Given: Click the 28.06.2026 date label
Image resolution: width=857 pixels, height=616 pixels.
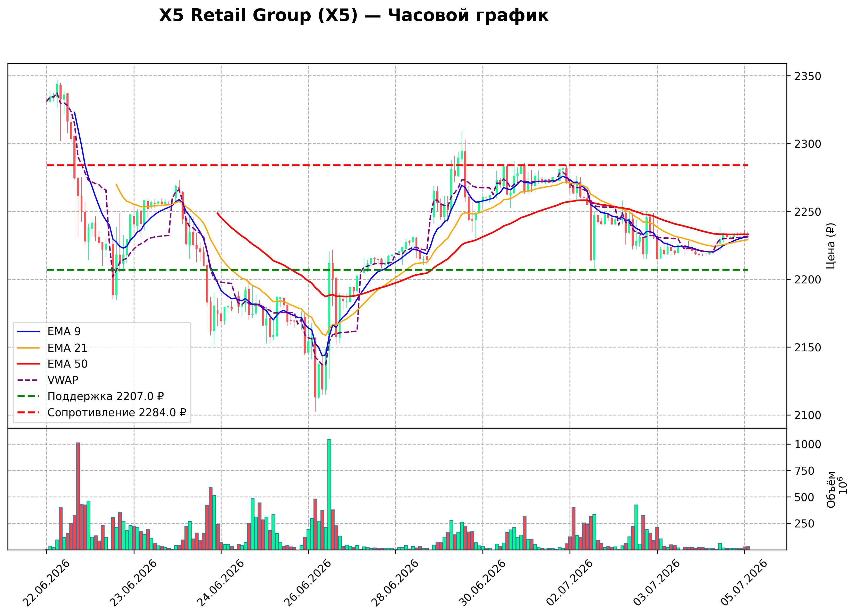Looking at the screenshot, I should click(395, 584).
